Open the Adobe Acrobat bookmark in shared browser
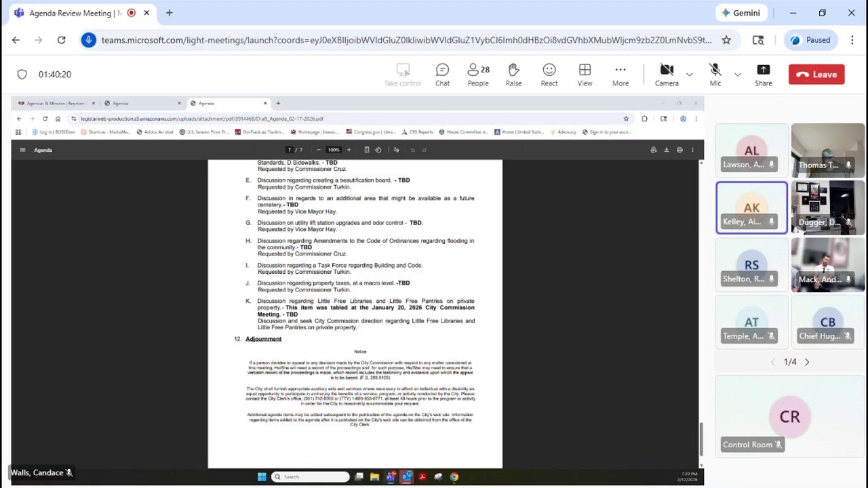The width and height of the screenshot is (868, 488). pos(155,132)
